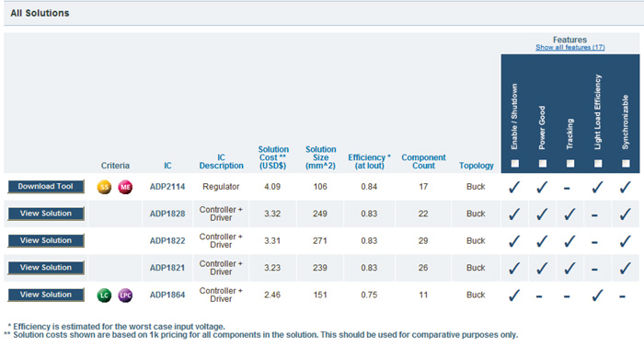This screenshot has height=347, width=644.
Task: Sort by Solution Cost (USD$) header
Action: click(273, 157)
